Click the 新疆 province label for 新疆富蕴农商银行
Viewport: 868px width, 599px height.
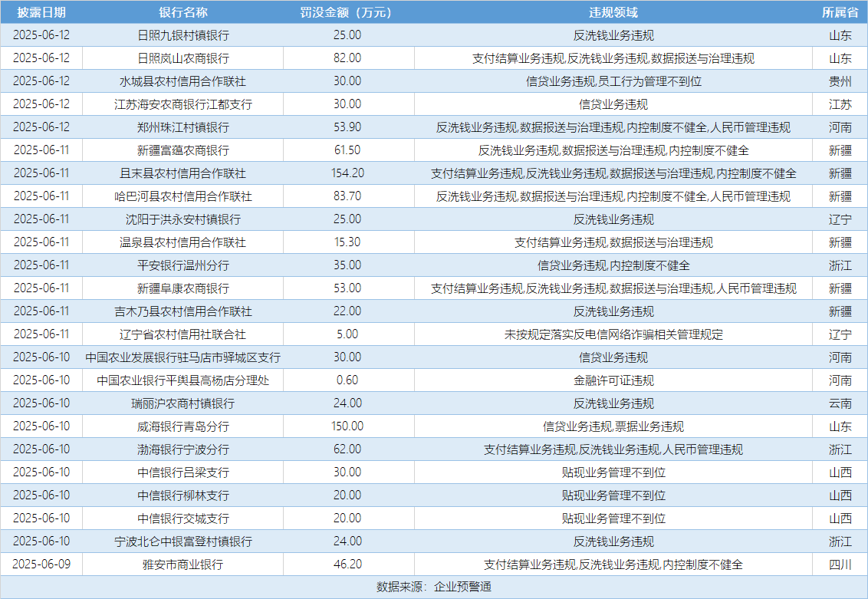click(x=840, y=150)
